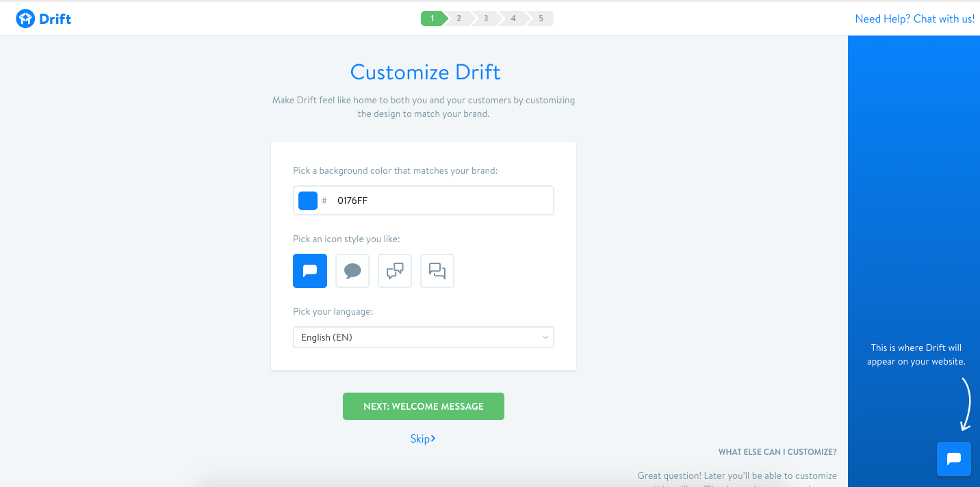Select the filled chat bubble icon style
The height and width of the screenshot is (487, 980).
(x=309, y=271)
